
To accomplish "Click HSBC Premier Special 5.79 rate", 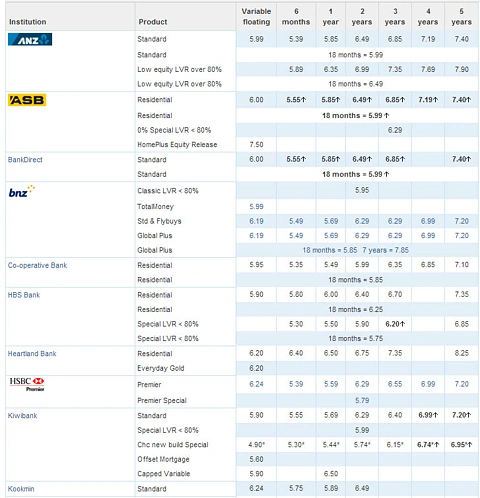I will 362,400.
